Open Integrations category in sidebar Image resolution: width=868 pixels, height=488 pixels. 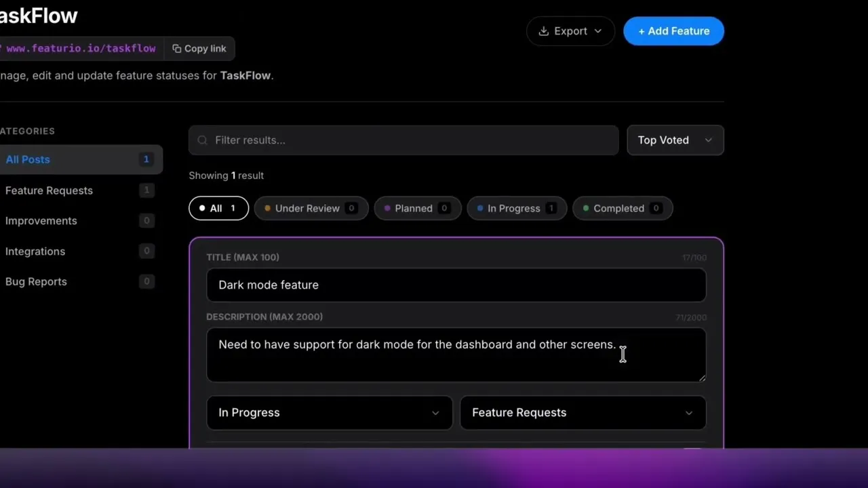pyautogui.click(x=81, y=251)
